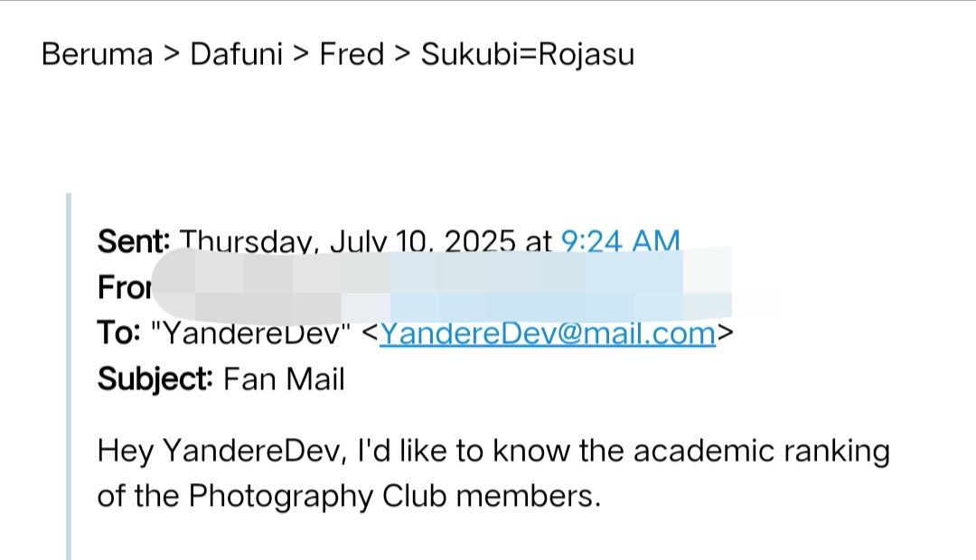The height and width of the screenshot is (560, 976).
Task: Click the bold Sent: label
Action: pyautogui.click(x=134, y=242)
